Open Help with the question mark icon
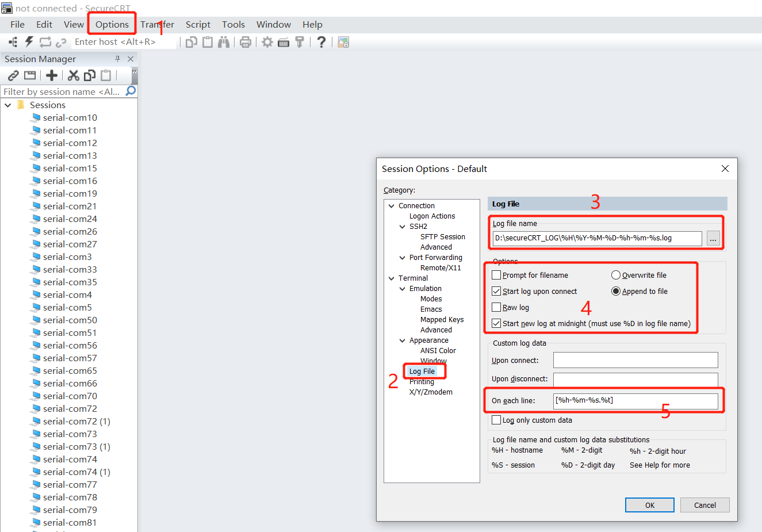Screen dimensions: 762x532 (x=321, y=42)
